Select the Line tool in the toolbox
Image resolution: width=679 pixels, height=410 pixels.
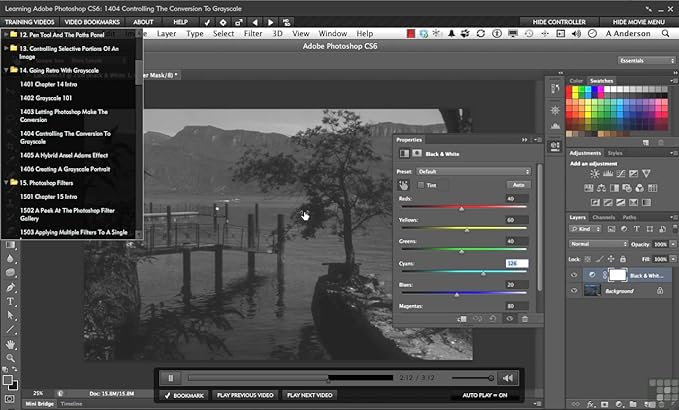pos(10,330)
